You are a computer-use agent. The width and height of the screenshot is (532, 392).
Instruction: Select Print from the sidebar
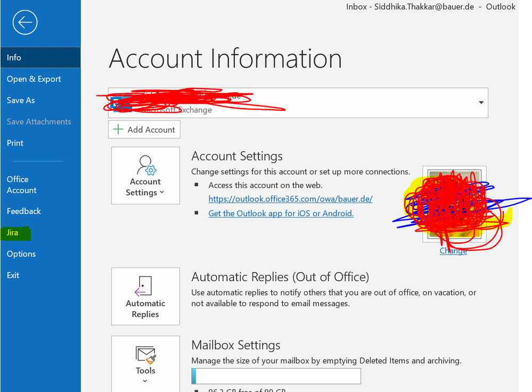(x=40, y=143)
